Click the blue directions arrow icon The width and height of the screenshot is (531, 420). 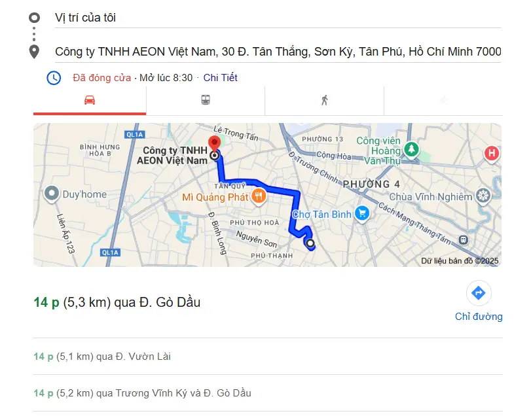479,293
